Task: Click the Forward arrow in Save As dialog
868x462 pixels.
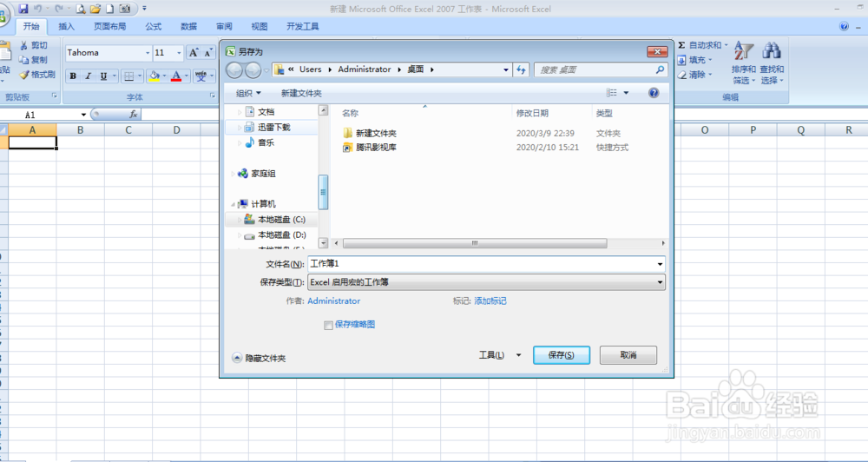Action: pos(253,69)
